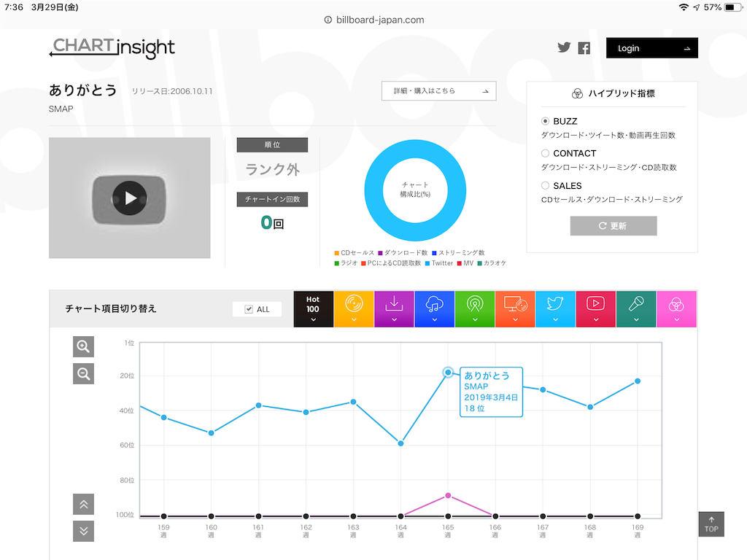This screenshot has width=747, height=560.
Task: Play the video thumbnail
Action: pyautogui.click(x=130, y=198)
